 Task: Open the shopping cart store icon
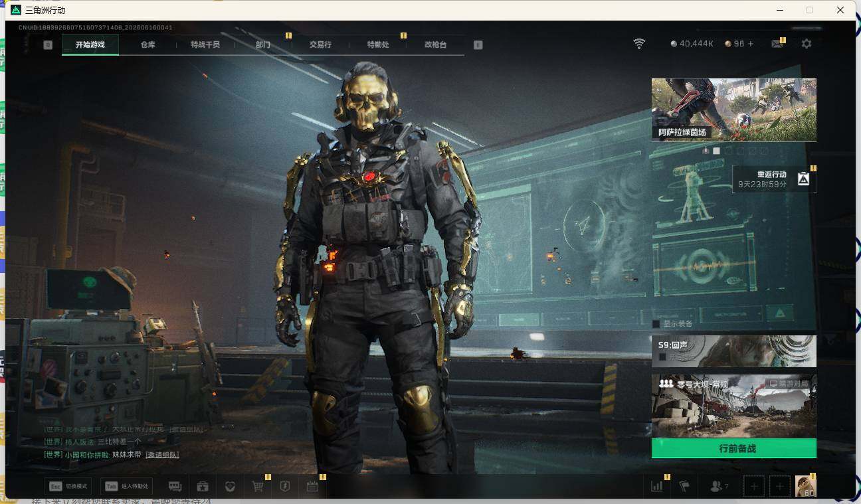pyautogui.click(x=258, y=487)
